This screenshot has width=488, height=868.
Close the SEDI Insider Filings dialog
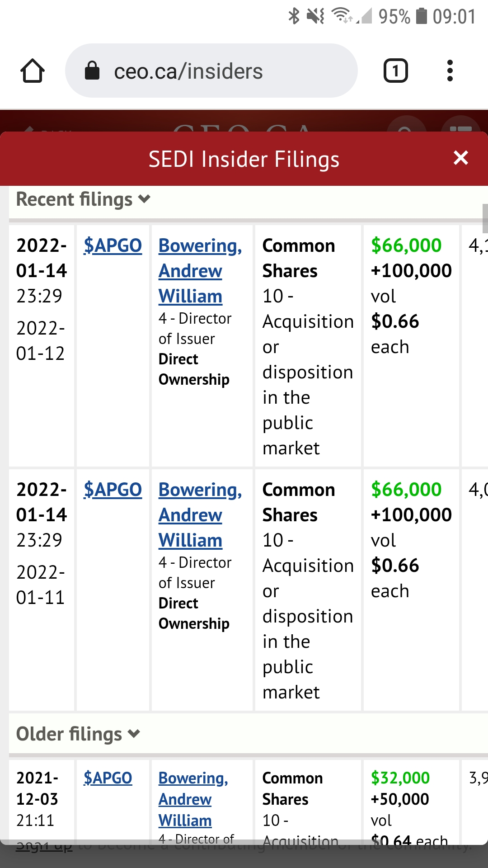(460, 158)
